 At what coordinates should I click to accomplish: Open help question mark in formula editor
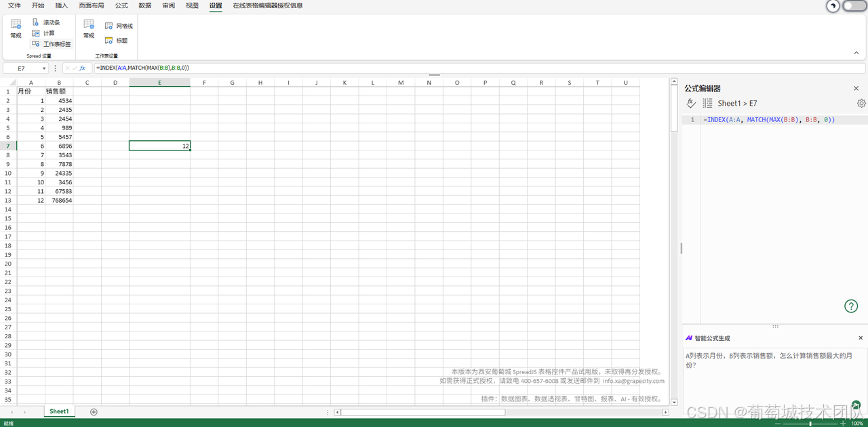(x=851, y=306)
